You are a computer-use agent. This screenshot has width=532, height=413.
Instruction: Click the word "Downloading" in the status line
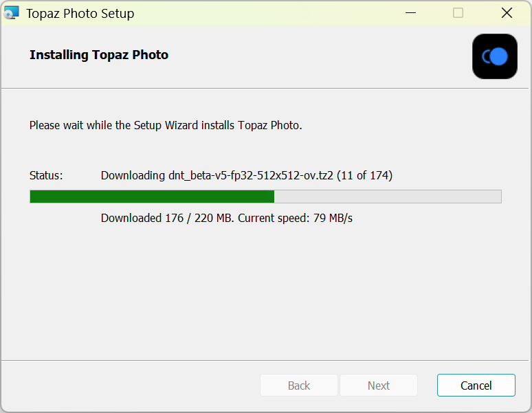tap(133, 175)
